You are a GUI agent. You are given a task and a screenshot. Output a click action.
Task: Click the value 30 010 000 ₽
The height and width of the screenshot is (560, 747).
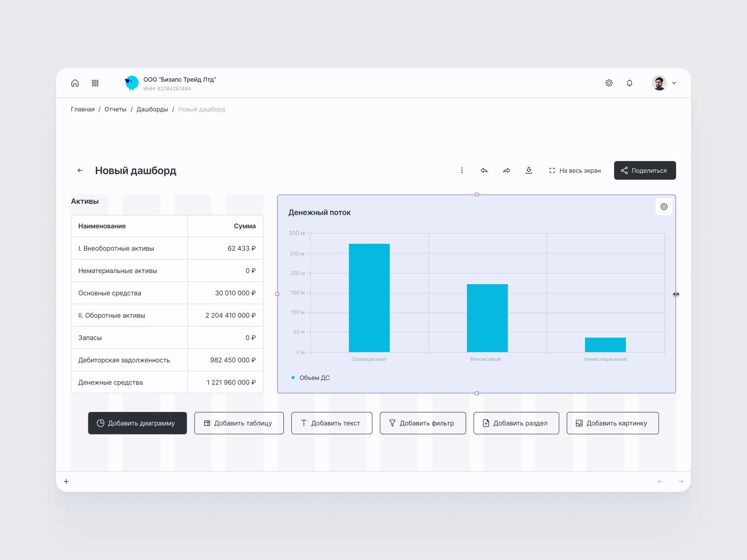(x=235, y=293)
